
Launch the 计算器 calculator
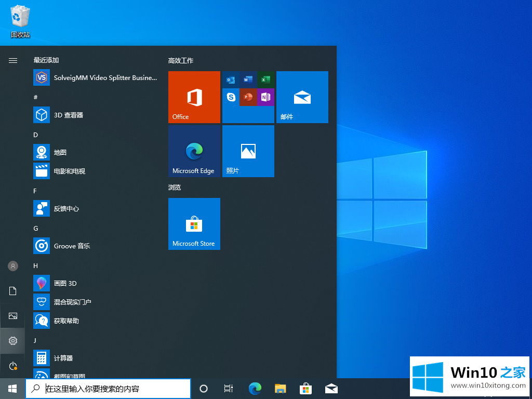(96, 358)
